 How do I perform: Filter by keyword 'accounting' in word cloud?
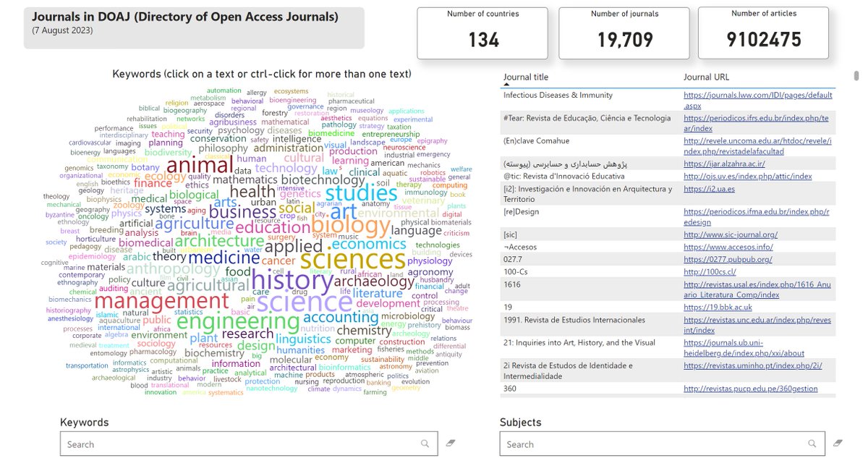coord(341,317)
